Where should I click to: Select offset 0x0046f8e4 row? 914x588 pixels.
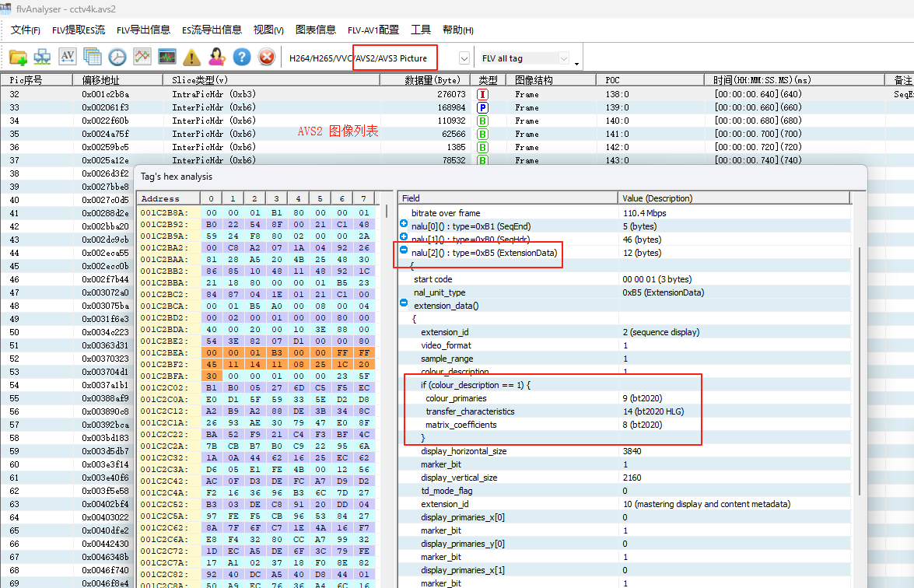pyautogui.click(x=68, y=583)
